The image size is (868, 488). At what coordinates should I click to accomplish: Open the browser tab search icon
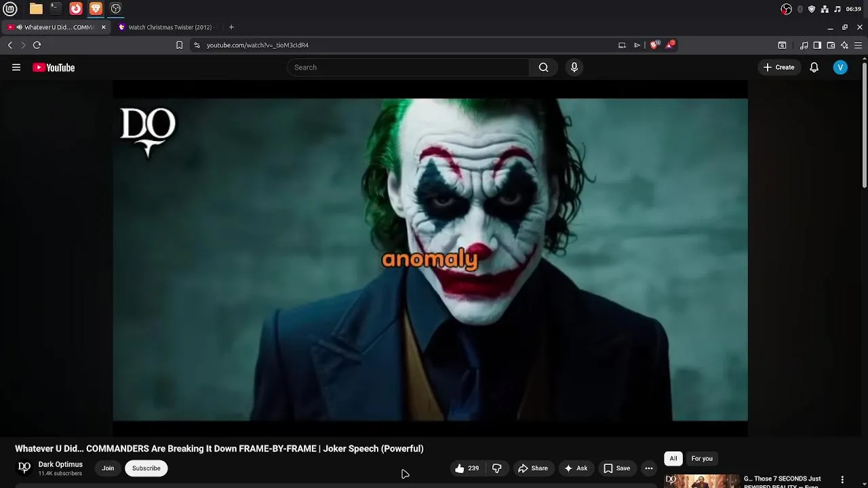pos(782,45)
